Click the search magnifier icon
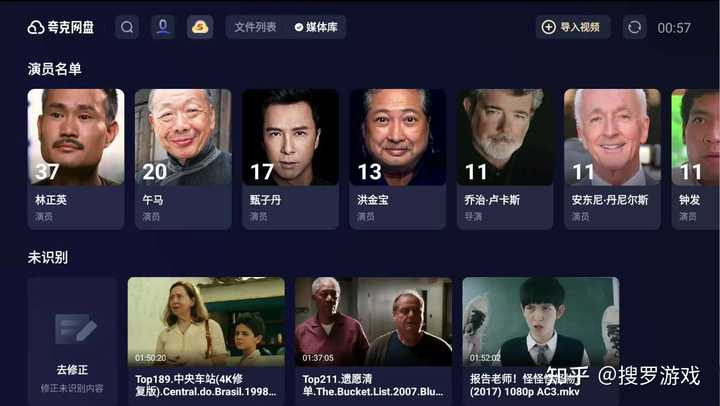The image size is (720, 406). [127, 27]
